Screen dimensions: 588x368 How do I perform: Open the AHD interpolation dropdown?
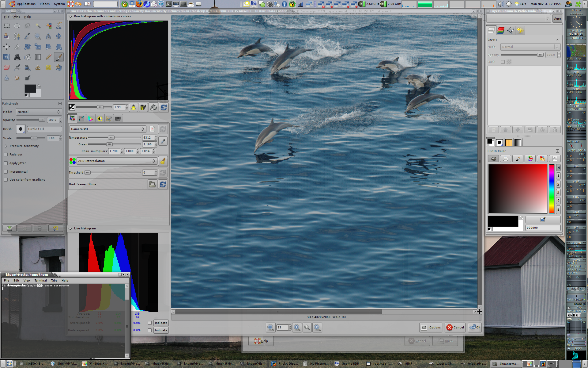116,161
